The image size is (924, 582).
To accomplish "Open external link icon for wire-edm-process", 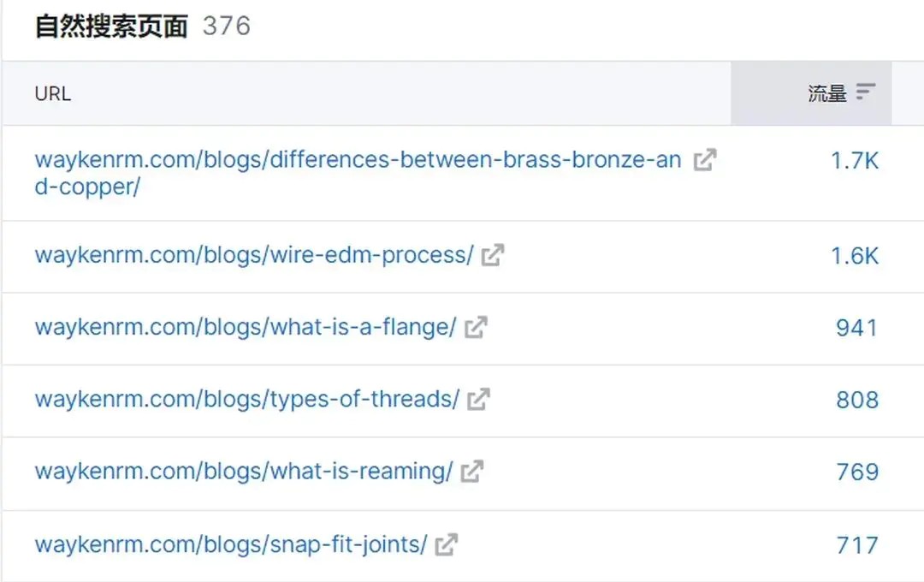I will tap(493, 255).
